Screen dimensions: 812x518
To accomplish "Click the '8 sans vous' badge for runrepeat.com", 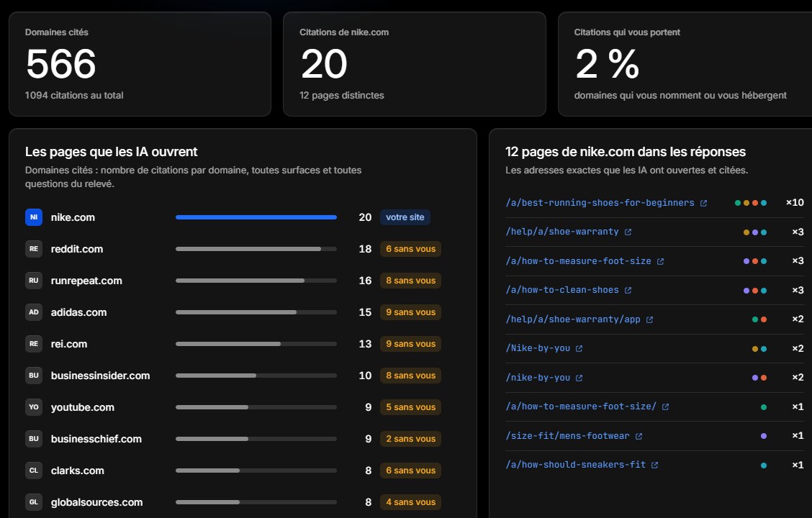I will tap(410, 281).
